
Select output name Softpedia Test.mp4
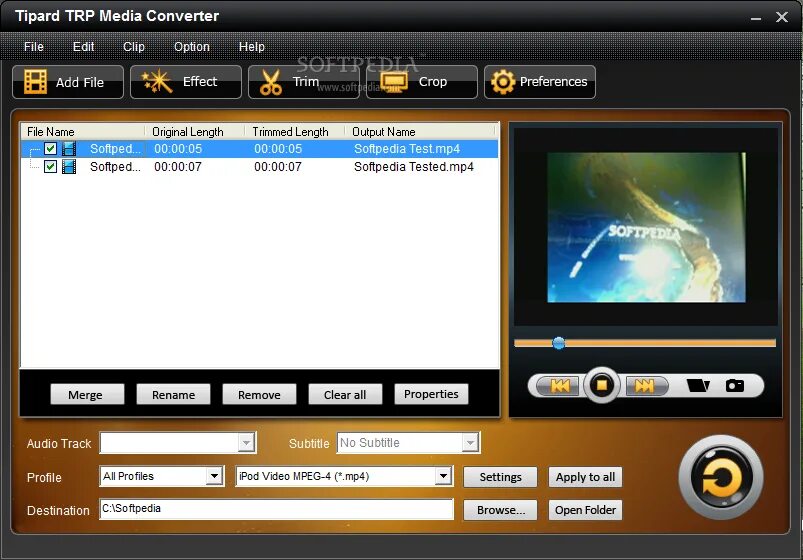pyautogui.click(x=407, y=149)
